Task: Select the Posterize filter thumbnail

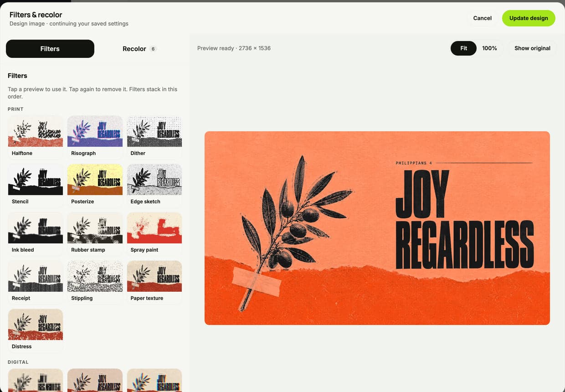Action: pyautogui.click(x=95, y=185)
